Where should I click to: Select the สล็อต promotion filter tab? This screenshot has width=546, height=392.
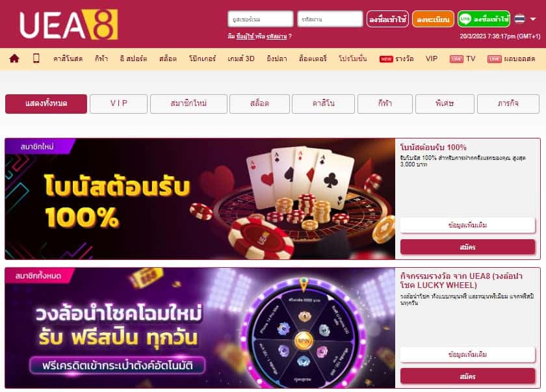coord(259,104)
